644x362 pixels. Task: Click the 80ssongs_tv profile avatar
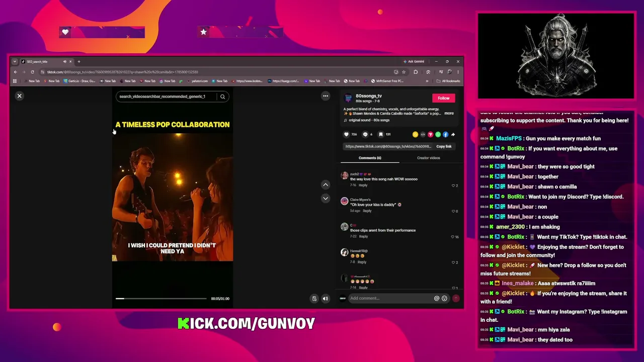pyautogui.click(x=348, y=98)
